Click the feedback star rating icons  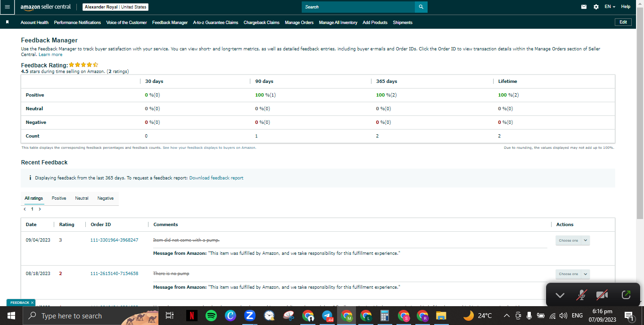[83, 65]
